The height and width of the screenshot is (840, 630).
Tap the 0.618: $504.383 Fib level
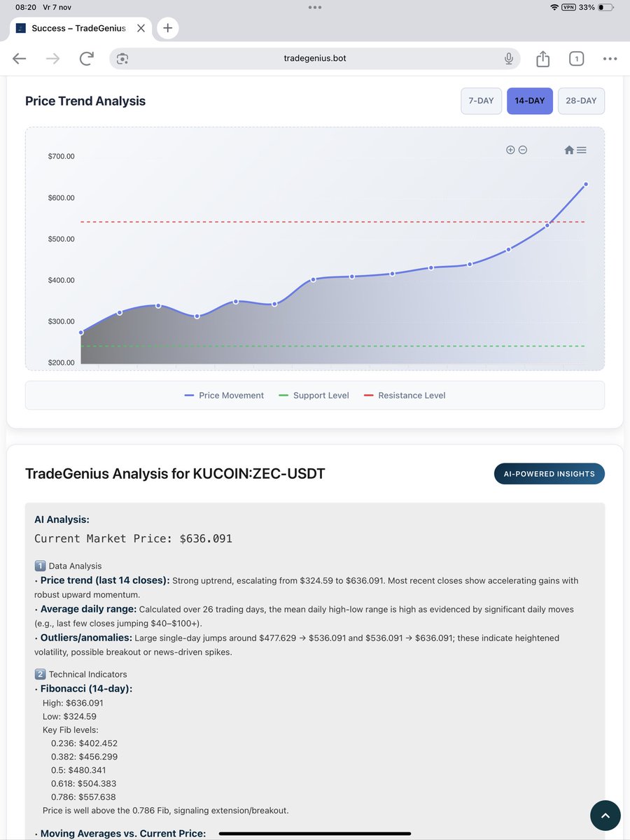[83, 783]
